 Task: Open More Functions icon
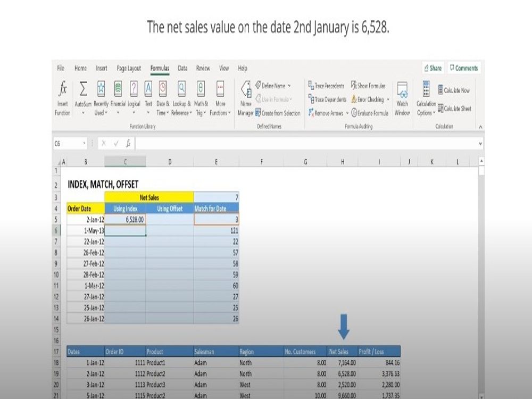[x=220, y=88]
